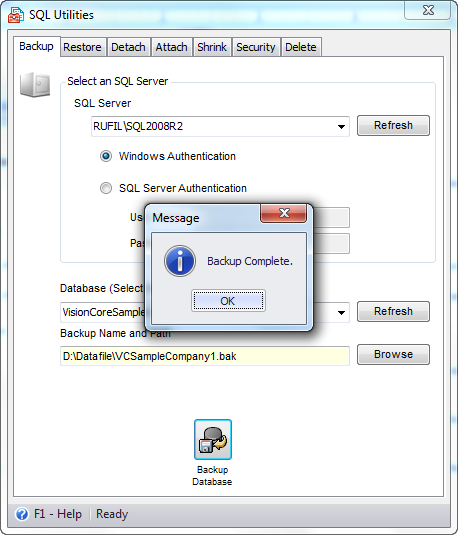Click the Browse button for backup path

point(393,354)
